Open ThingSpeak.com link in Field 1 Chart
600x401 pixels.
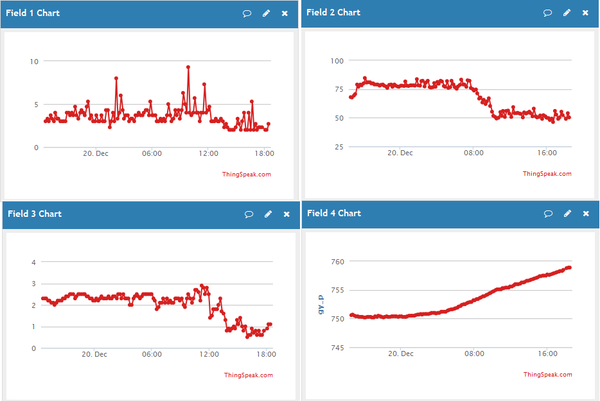coord(246,174)
